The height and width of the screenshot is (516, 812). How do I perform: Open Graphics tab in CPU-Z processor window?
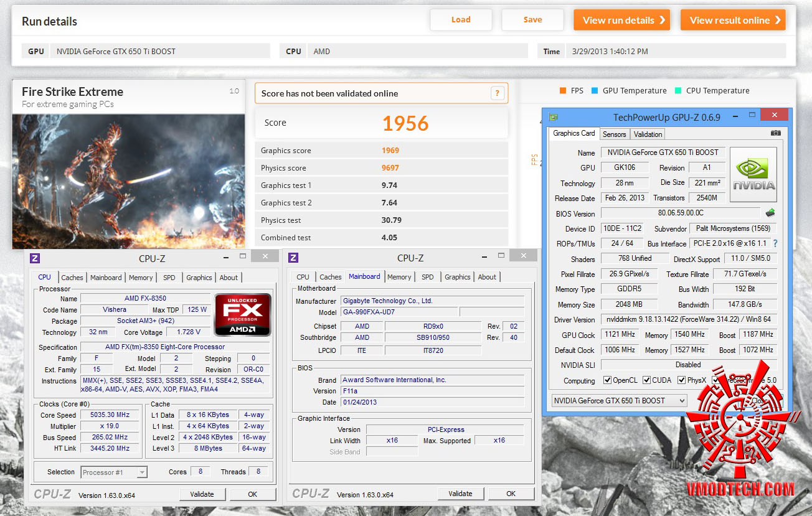click(199, 278)
